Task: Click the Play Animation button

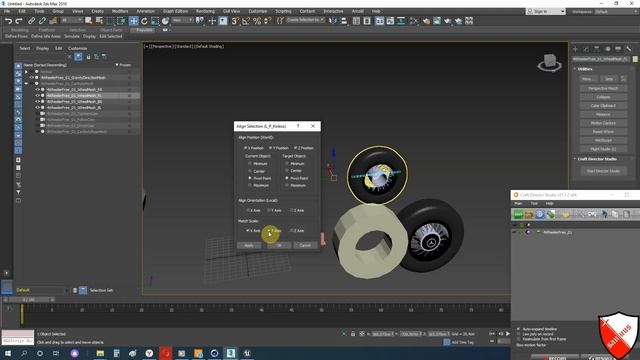Action: coord(508,334)
